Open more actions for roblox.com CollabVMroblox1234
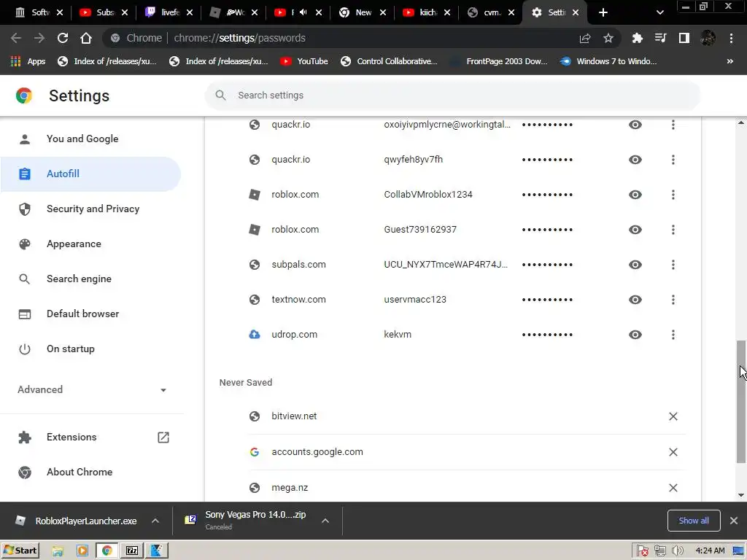 point(673,194)
